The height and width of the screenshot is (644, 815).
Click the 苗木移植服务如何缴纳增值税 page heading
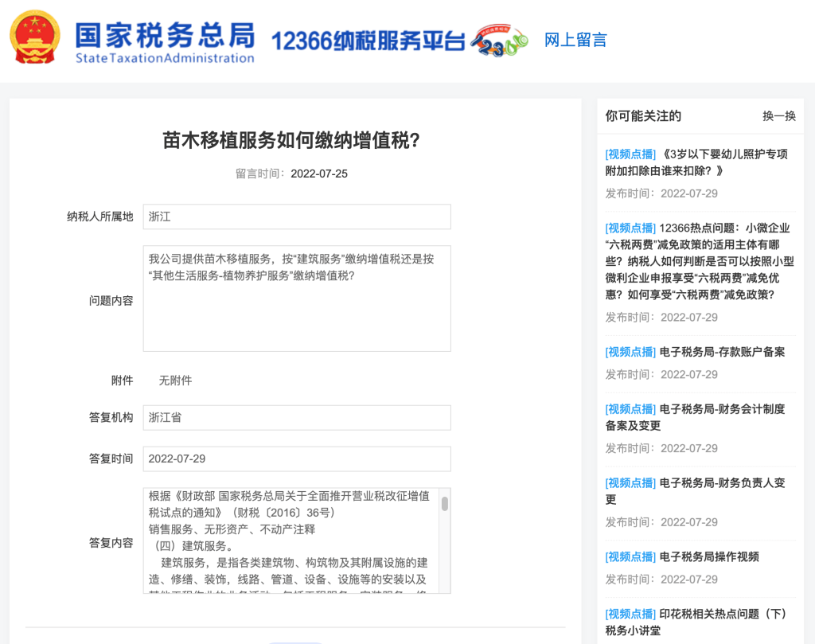[x=291, y=141]
